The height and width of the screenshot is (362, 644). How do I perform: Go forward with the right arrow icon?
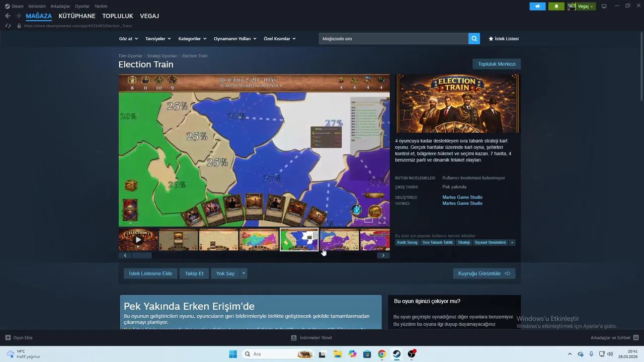pos(18,16)
